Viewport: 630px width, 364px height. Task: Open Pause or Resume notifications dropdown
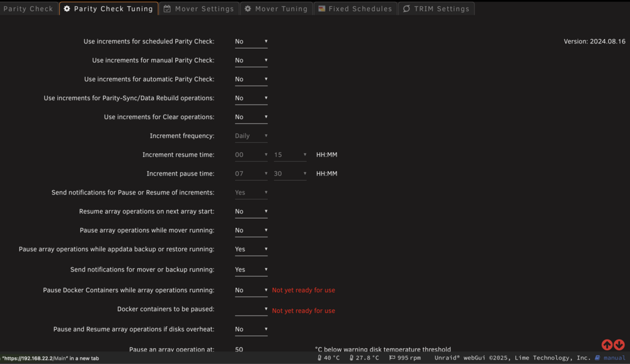[x=251, y=193]
